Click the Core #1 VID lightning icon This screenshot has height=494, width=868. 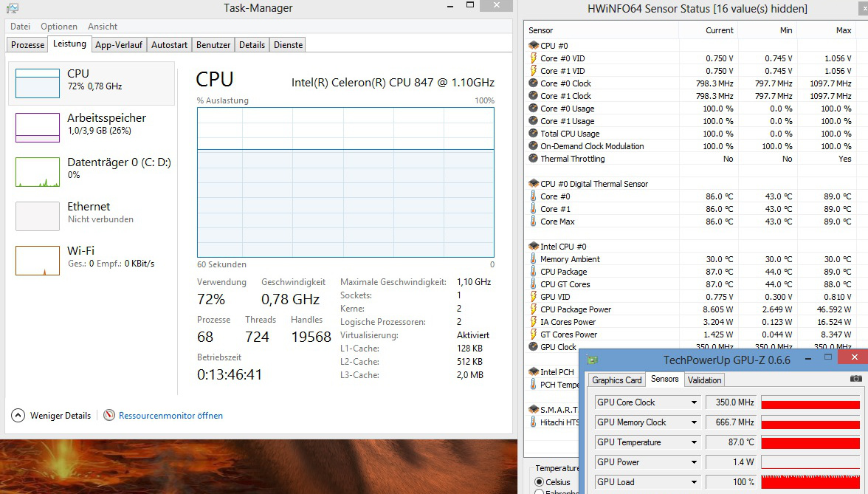pyautogui.click(x=534, y=71)
